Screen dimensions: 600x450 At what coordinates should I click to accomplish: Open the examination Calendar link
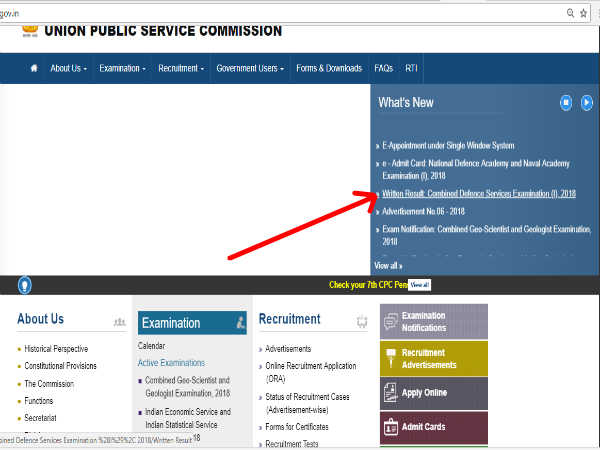click(151, 346)
